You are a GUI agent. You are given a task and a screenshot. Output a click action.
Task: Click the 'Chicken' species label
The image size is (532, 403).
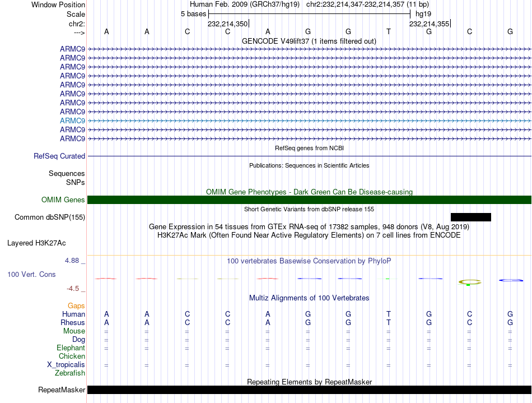(x=72, y=356)
